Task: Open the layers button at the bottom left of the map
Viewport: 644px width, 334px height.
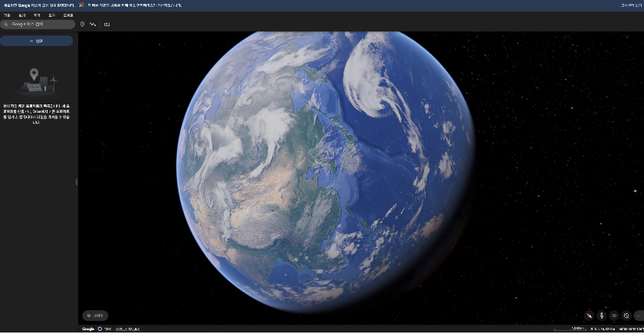Action: [x=95, y=316]
